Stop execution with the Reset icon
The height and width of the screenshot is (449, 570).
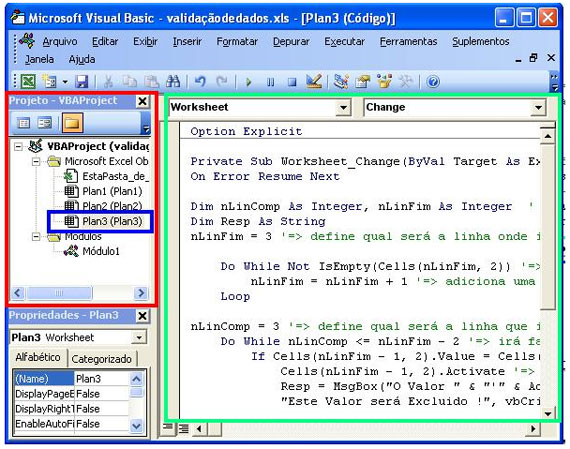pos(292,82)
